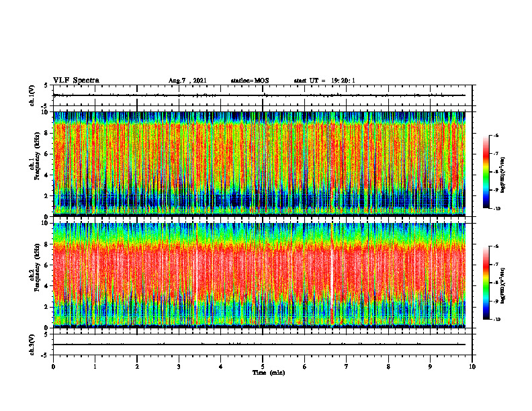532x411 pixels.
Task: Click the "3" tick label on the Time axis
Action: 179,367
